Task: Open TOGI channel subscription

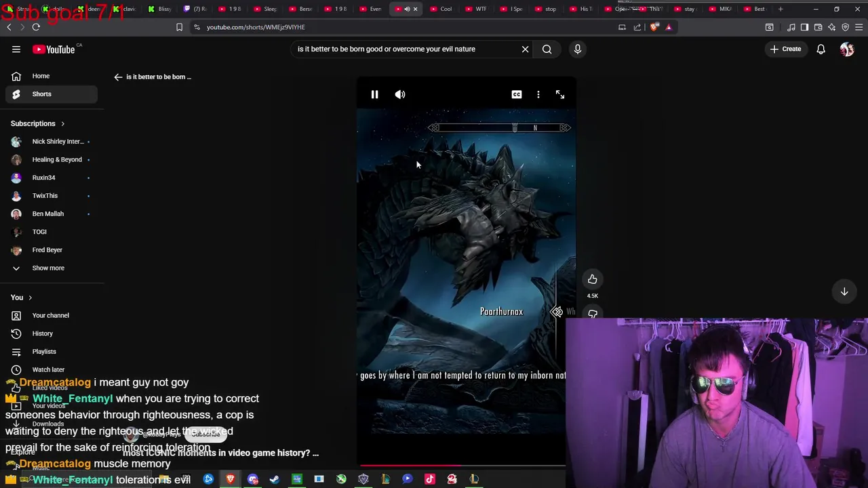Action: pos(52,232)
